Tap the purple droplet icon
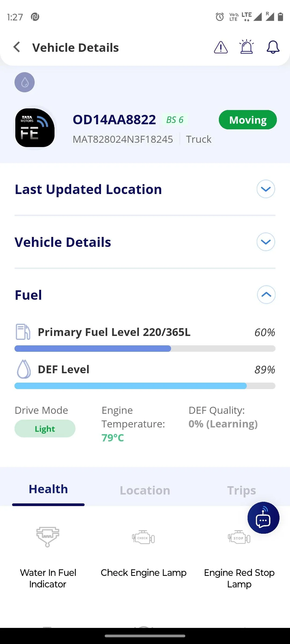 tap(24, 82)
